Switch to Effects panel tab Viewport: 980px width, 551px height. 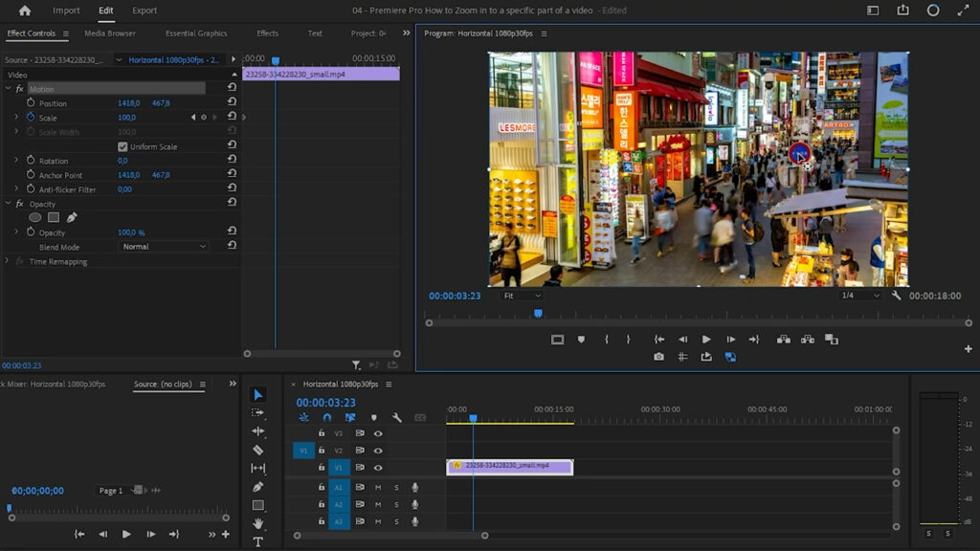coord(268,33)
